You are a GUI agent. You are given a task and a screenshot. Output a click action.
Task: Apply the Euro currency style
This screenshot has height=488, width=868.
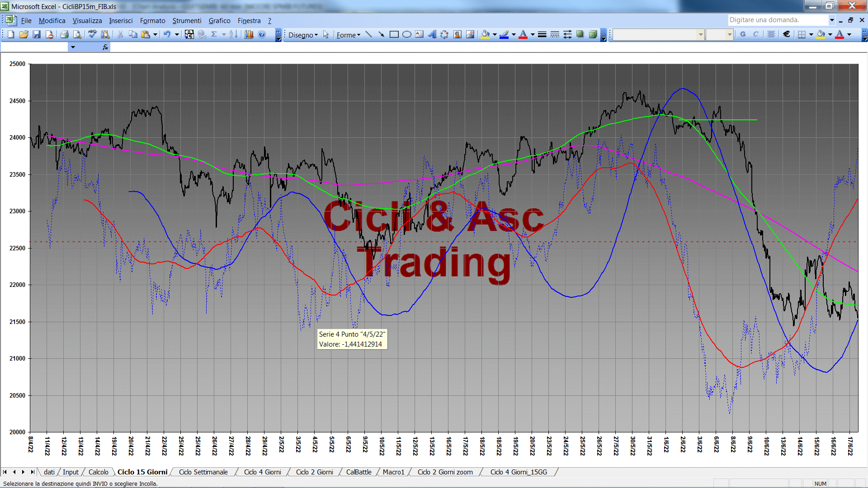click(787, 34)
